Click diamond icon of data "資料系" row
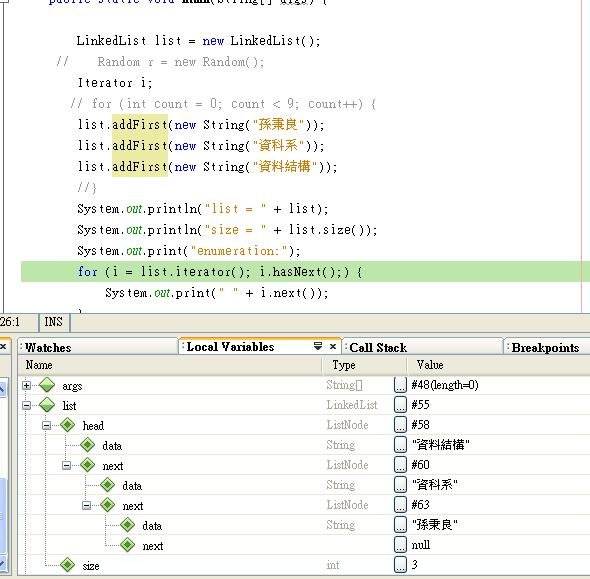This screenshot has width=590, height=579. tap(107, 485)
